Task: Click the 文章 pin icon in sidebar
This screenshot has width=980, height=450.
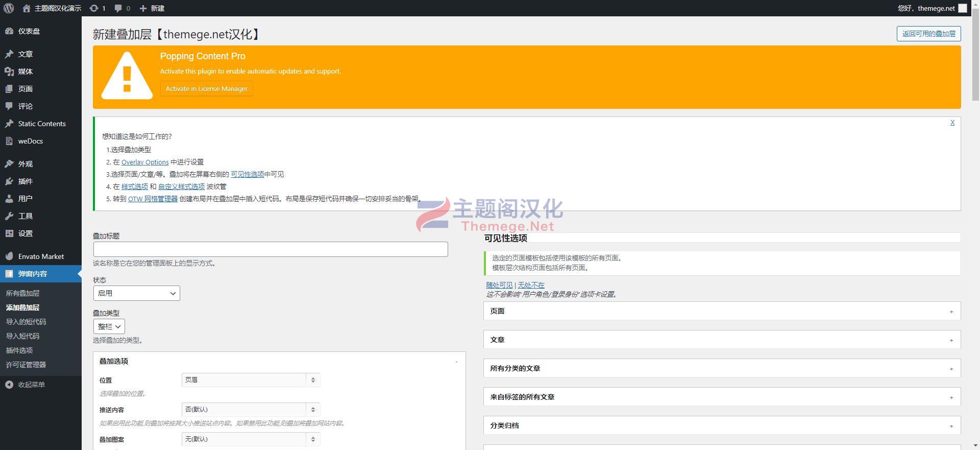Action: coord(9,54)
